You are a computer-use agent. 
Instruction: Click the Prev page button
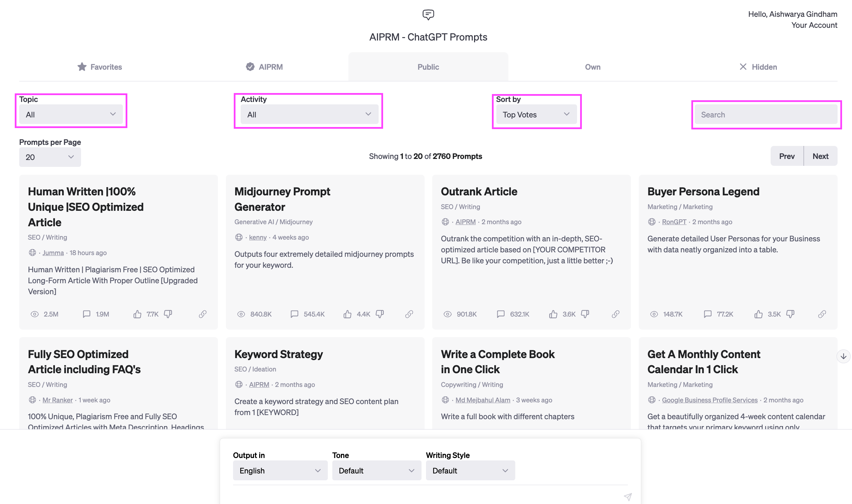coord(786,156)
